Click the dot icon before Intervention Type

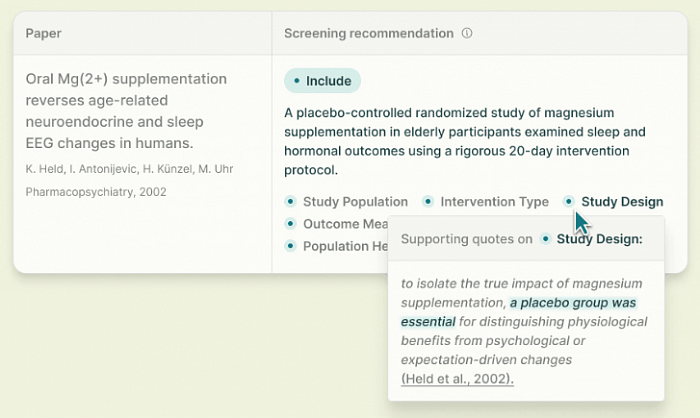[x=428, y=201]
